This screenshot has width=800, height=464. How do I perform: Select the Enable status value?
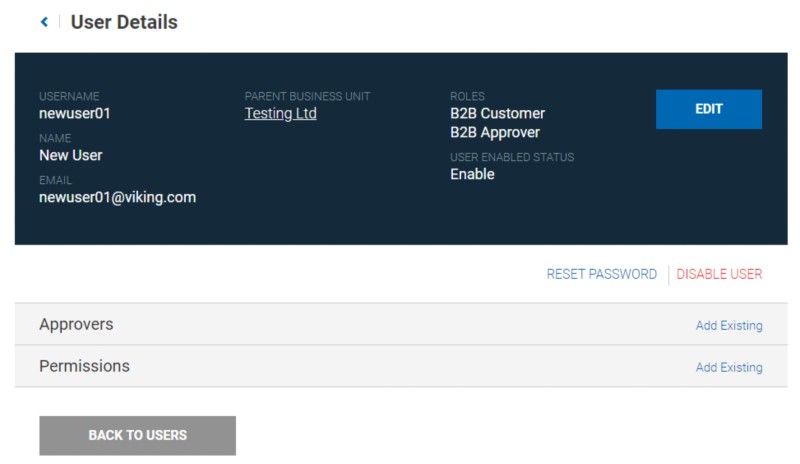pos(472,175)
